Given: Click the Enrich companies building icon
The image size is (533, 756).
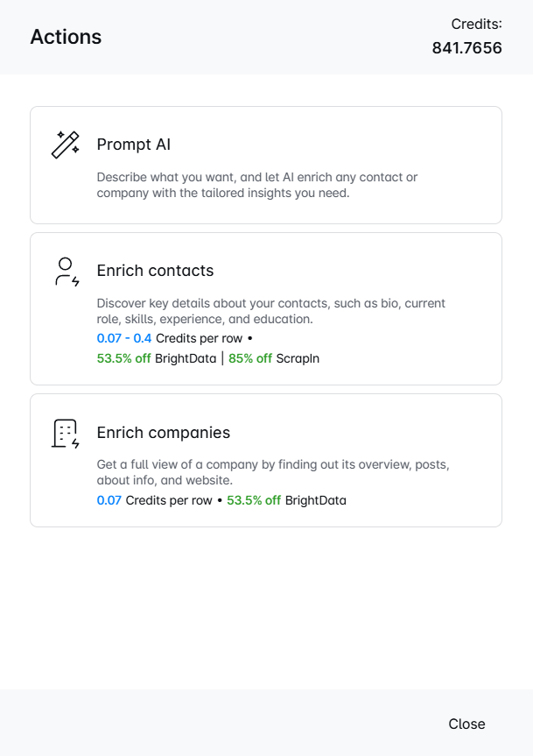Looking at the screenshot, I should (66, 433).
